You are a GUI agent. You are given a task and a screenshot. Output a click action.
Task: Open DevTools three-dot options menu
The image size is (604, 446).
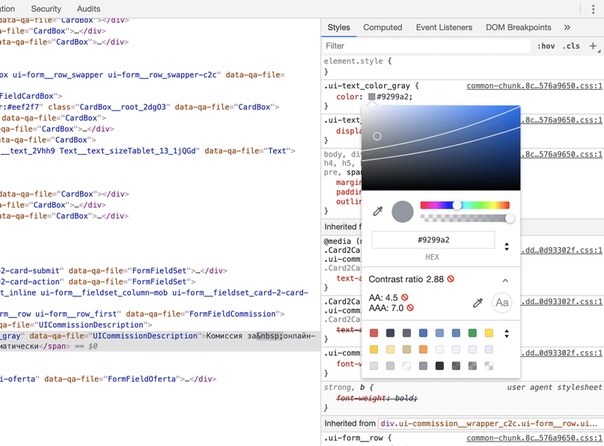pos(593,8)
